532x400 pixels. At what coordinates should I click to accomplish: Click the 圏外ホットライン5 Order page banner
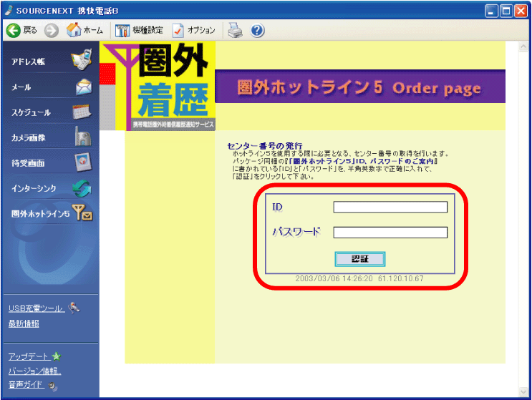[x=360, y=87]
